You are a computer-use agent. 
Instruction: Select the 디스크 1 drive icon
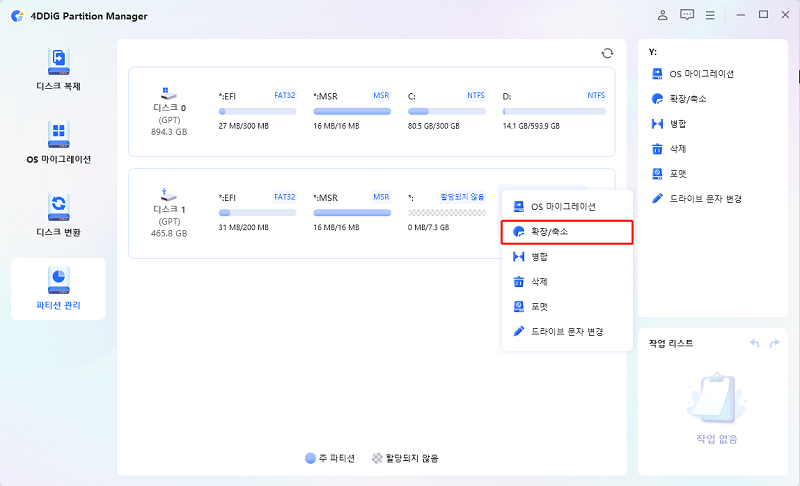[x=168, y=195]
